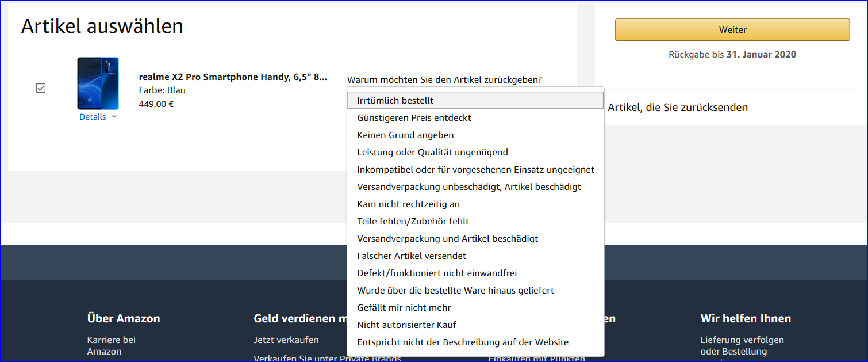Open realme X2 Pro Smartphone product title
This screenshot has width=868, height=362.
tap(233, 77)
